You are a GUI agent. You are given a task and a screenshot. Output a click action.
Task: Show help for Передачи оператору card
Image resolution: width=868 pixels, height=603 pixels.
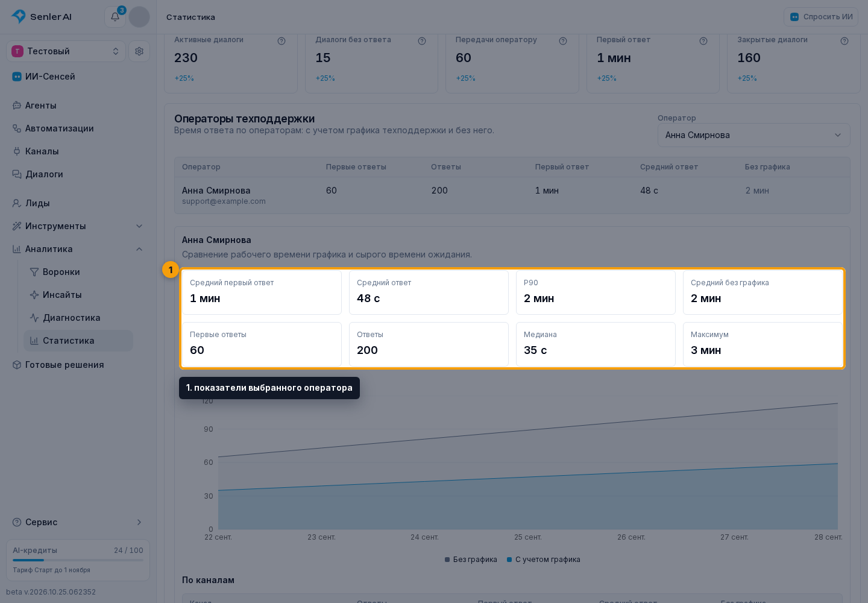pos(563,41)
